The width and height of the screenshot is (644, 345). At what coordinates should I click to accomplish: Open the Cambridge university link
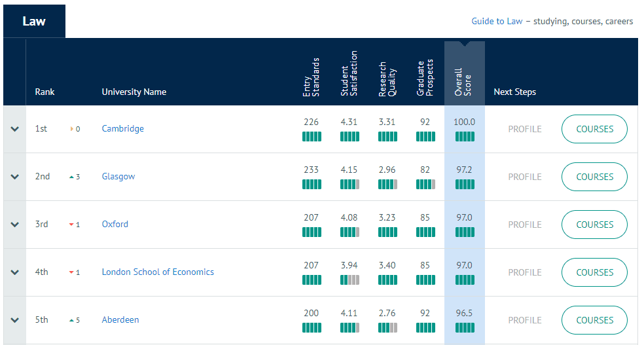123,128
